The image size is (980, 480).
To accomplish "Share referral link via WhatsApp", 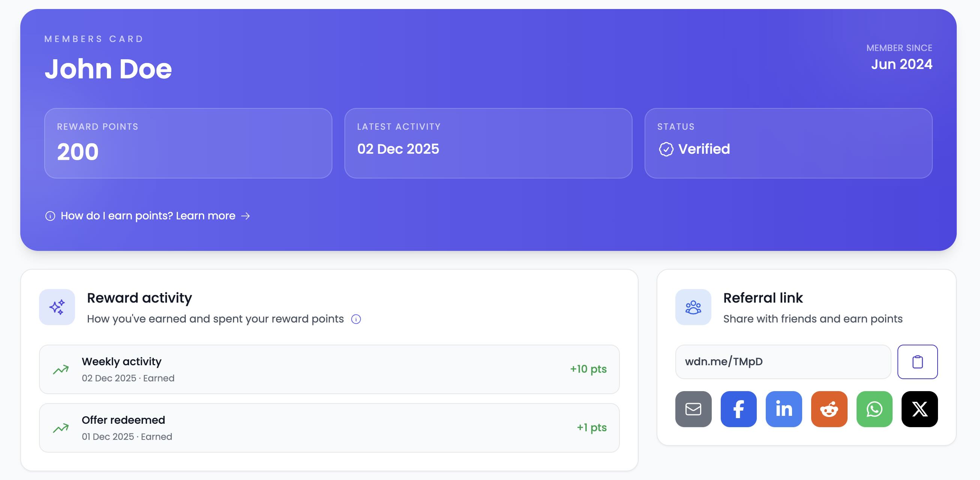I will pyautogui.click(x=874, y=409).
